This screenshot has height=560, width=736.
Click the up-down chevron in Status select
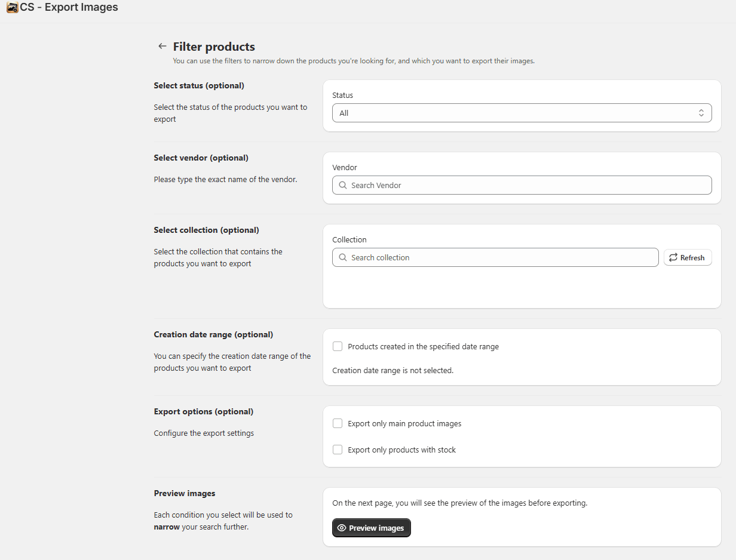coord(701,113)
